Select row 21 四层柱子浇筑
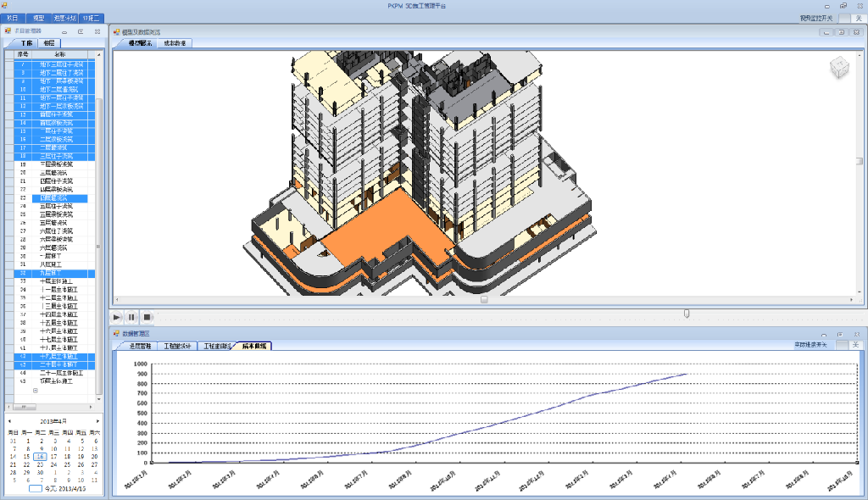The width and height of the screenshot is (868, 500). pyautogui.click(x=54, y=181)
